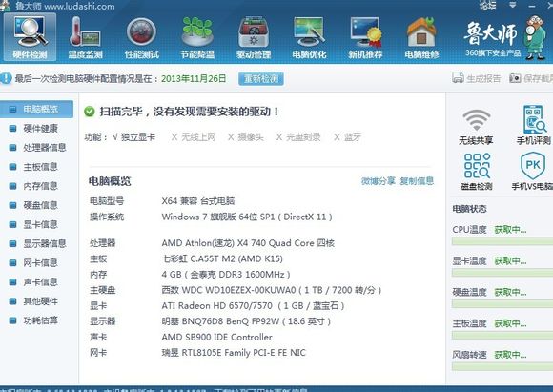Click the 复制信息 link
Viewport: 553px width, 392px height.
pyautogui.click(x=417, y=181)
